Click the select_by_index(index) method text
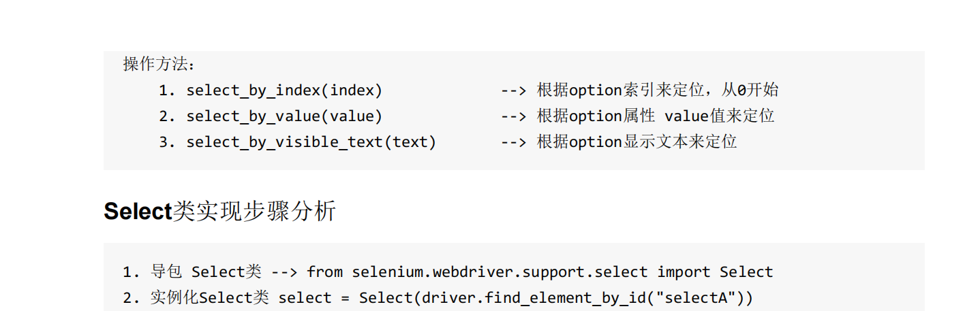This screenshot has height=311, width=980. 284,90
